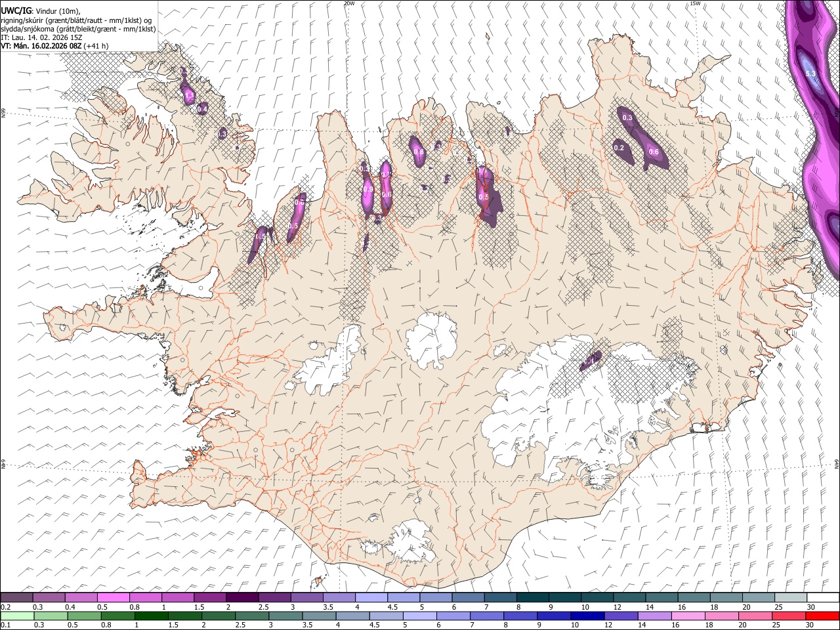
Task: Click the 20W longitude label
Action: point(348,3)
